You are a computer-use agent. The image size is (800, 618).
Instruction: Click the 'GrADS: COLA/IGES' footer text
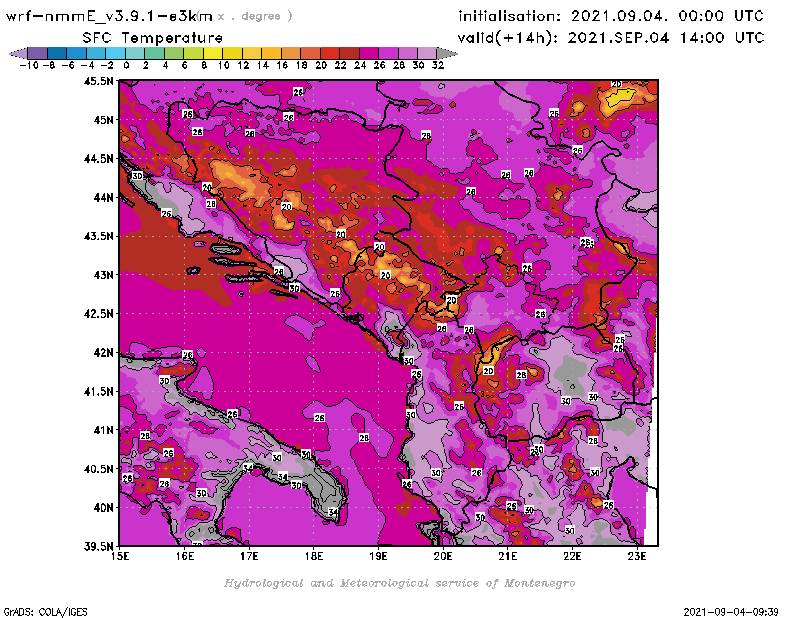(45, 612)
